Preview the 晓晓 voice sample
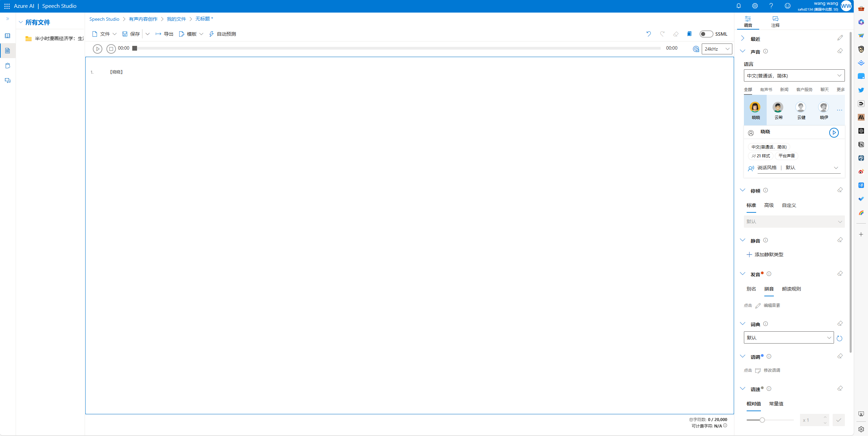Image resolution: width=868 pixels, height=436 pixels. coord(834,133)
